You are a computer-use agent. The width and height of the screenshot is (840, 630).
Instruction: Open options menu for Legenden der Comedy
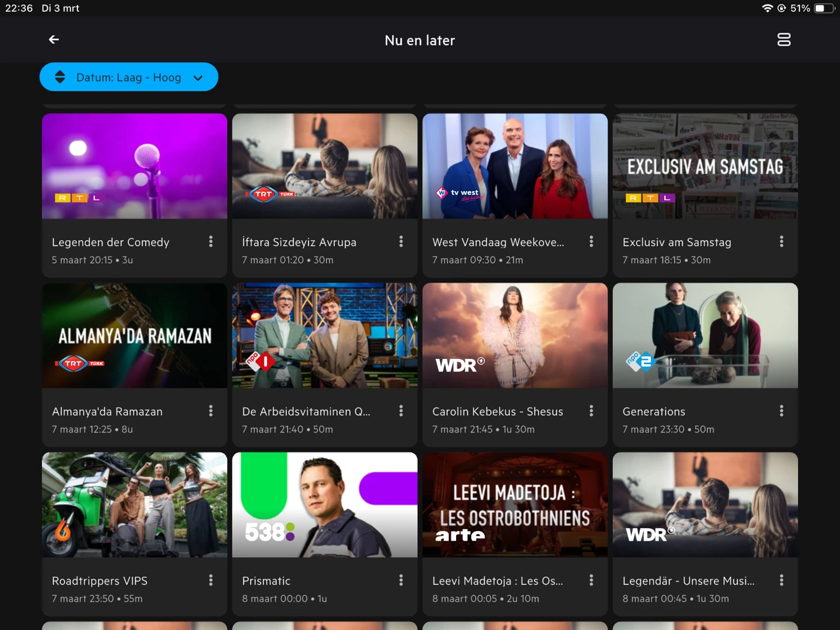coord(211,241)
